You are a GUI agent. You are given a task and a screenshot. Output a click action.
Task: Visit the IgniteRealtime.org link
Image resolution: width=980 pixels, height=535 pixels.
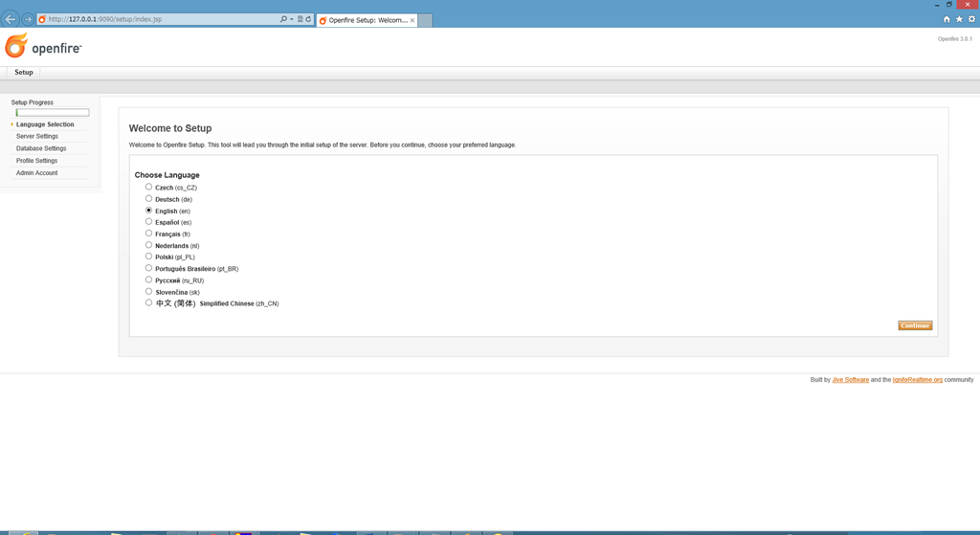click(917, 380)
